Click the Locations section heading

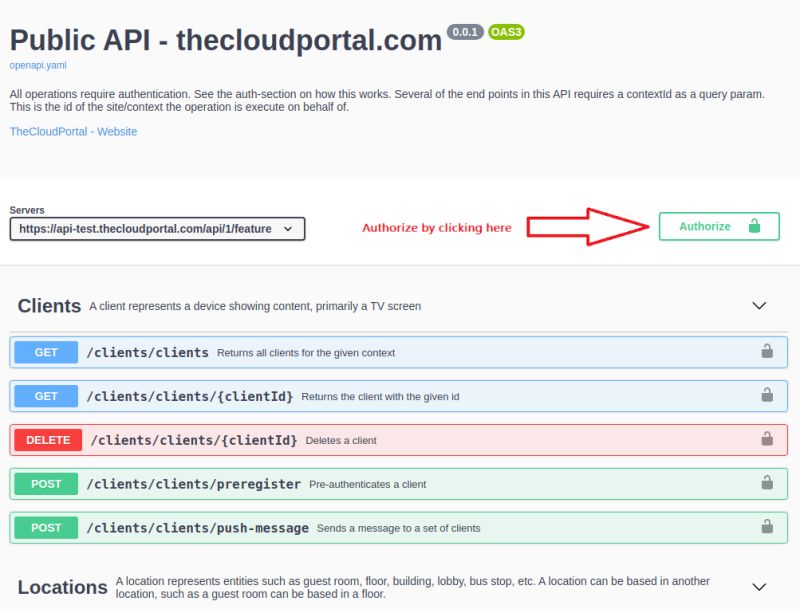point(60,587)
